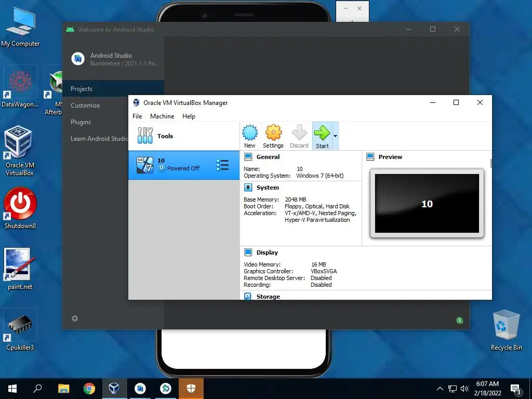Viewport: 532px width, 399px height.
Task: Click the VM preview thumbnail
Action: (x=427, y=204)
